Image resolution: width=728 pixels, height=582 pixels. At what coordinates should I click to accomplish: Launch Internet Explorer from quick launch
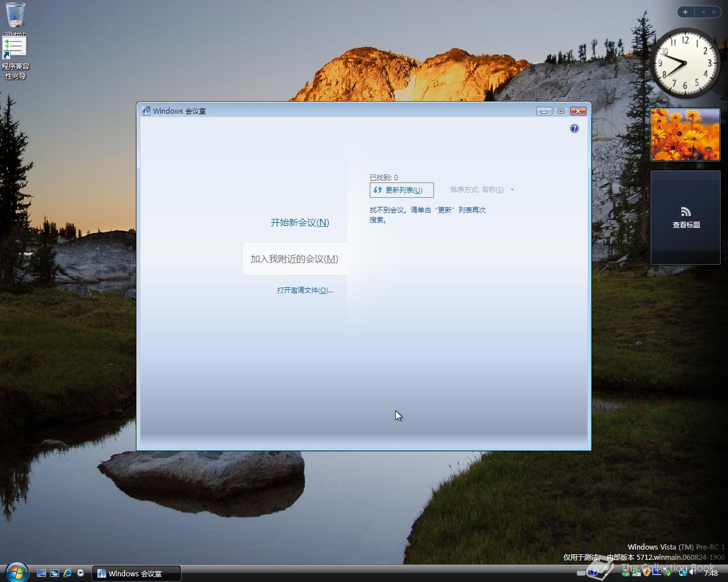pyautogui.click(x=68, y=573)
